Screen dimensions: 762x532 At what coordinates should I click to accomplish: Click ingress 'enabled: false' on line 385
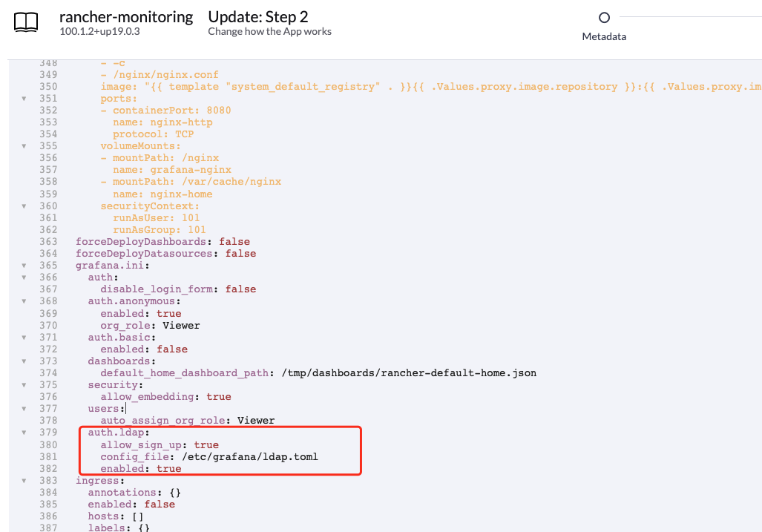pyautogui.click(x=131, y=505)
